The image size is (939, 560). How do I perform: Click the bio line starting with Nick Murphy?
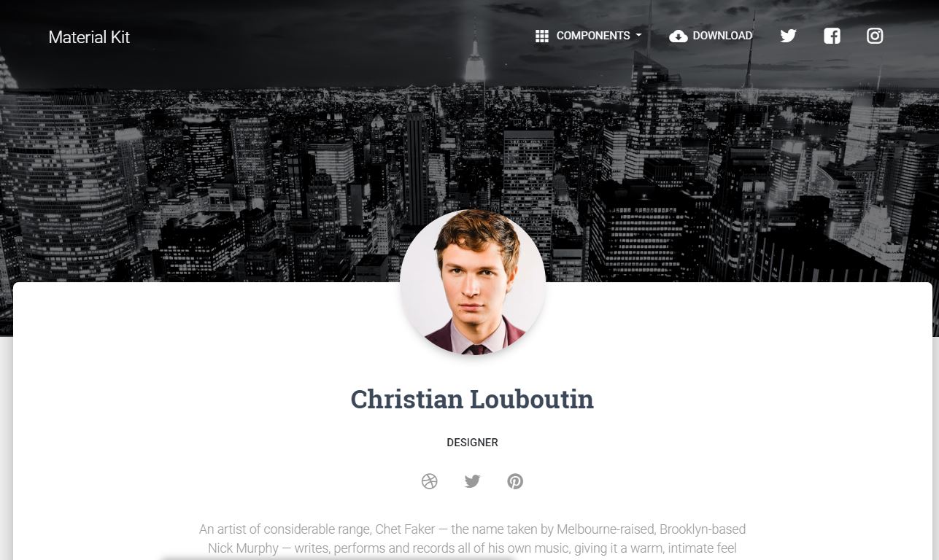click(472, 548)
